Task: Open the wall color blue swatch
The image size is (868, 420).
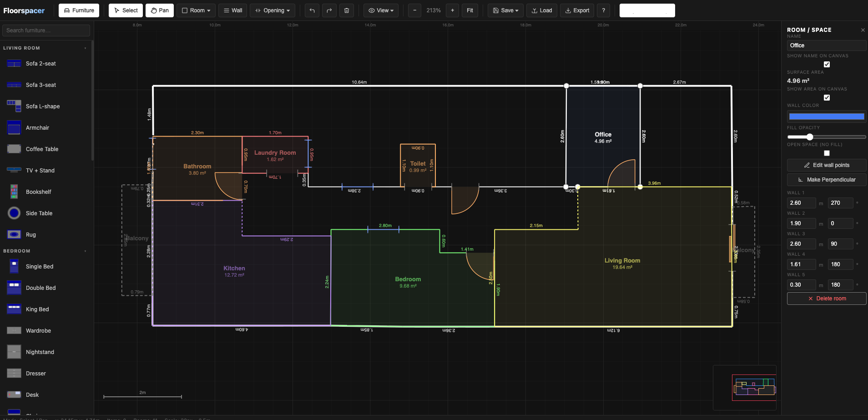Action: coord(827,116)
